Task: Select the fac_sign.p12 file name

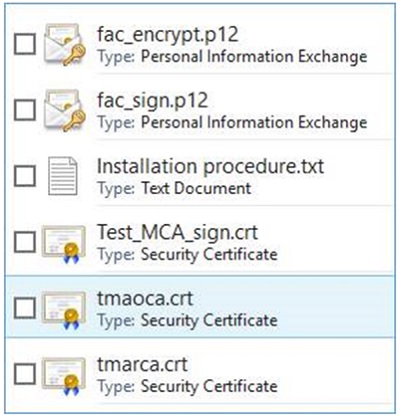Action: pos(153,101)
